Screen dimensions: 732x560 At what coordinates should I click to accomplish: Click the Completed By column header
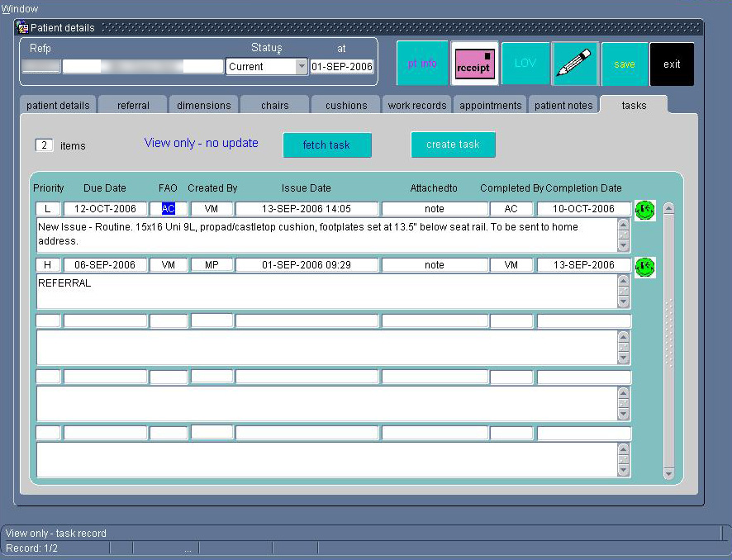511,188
